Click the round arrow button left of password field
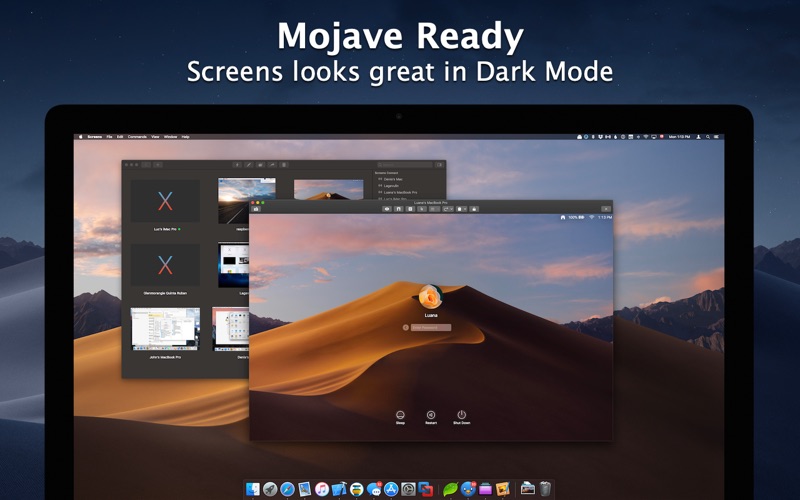800x500 pixels. pyautogui.click(x=406, y=328)
